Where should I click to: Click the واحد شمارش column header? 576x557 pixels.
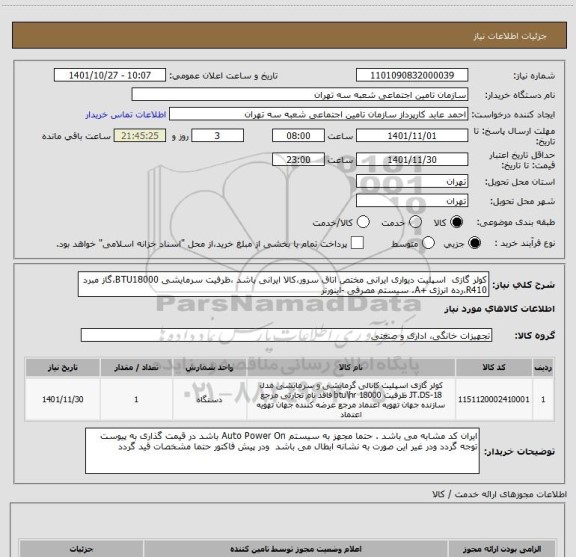coord(209,367)
